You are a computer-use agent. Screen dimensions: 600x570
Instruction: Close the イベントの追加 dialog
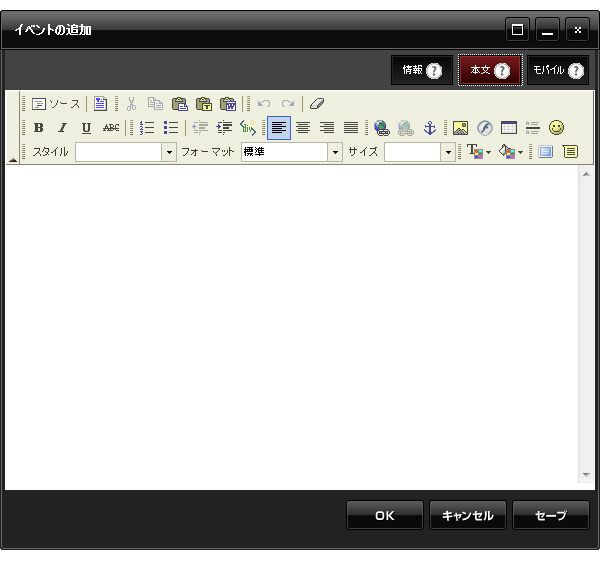point(577,29)
